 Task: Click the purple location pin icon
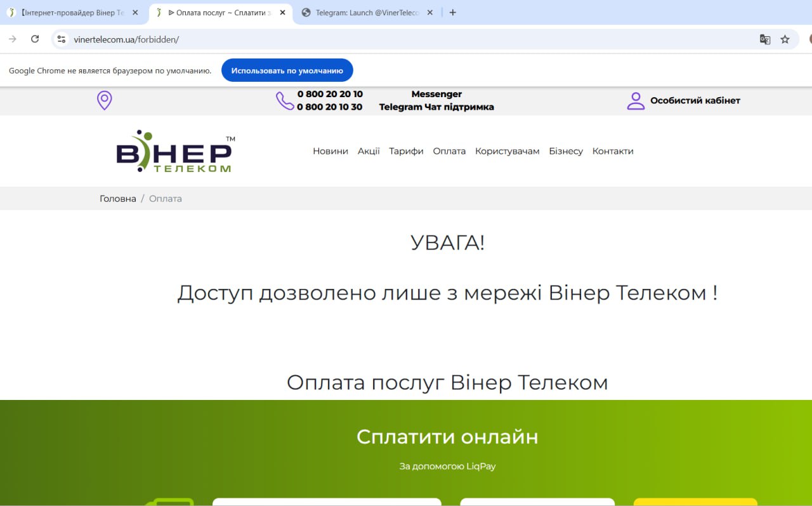click(x=105, y=100)
